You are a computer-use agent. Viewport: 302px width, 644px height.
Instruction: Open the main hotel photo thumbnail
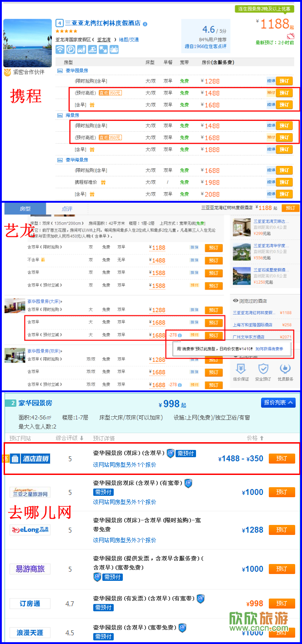click(x=27, y=43)
